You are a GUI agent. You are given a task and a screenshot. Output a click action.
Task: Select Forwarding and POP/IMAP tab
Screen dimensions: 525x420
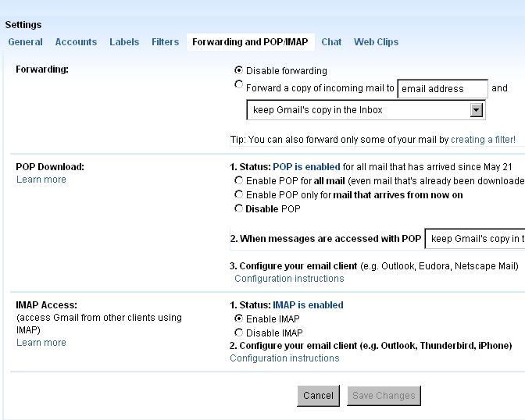(250, 42)
